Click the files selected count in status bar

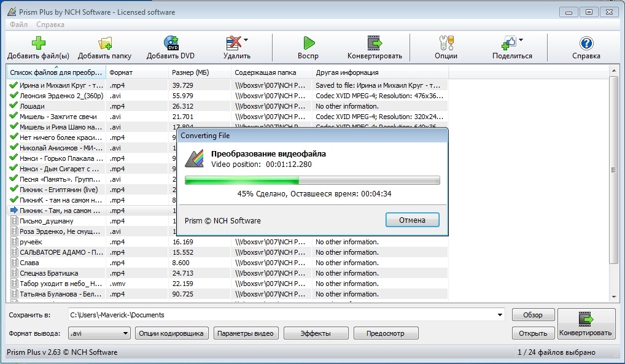[556, 352]
